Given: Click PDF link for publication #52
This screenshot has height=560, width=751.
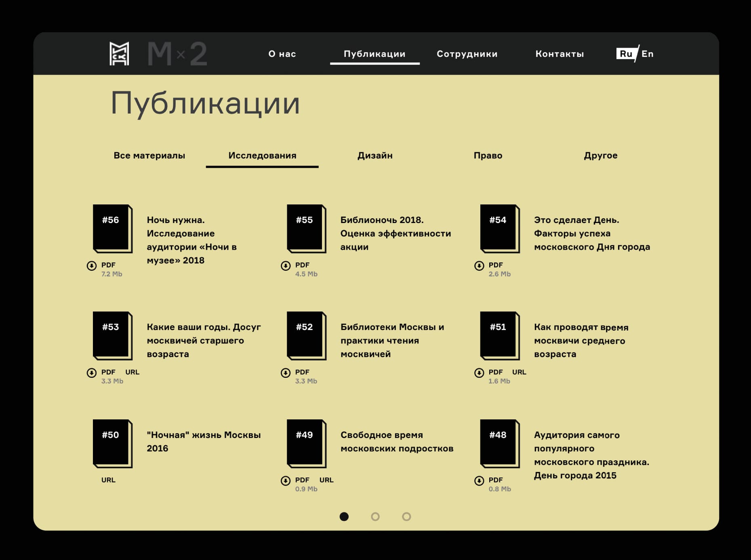Looking at the screenshot, I should click(x=302, y=372).
